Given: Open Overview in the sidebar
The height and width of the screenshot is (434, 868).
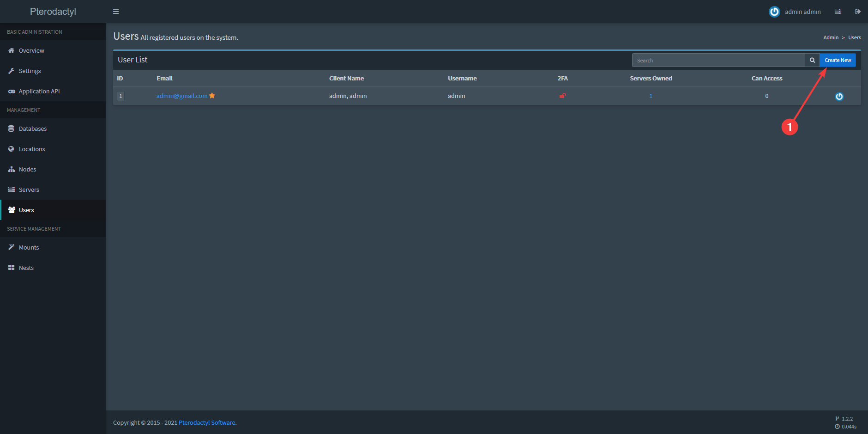Looking at the screenshot, I should [x=53, y=50].
